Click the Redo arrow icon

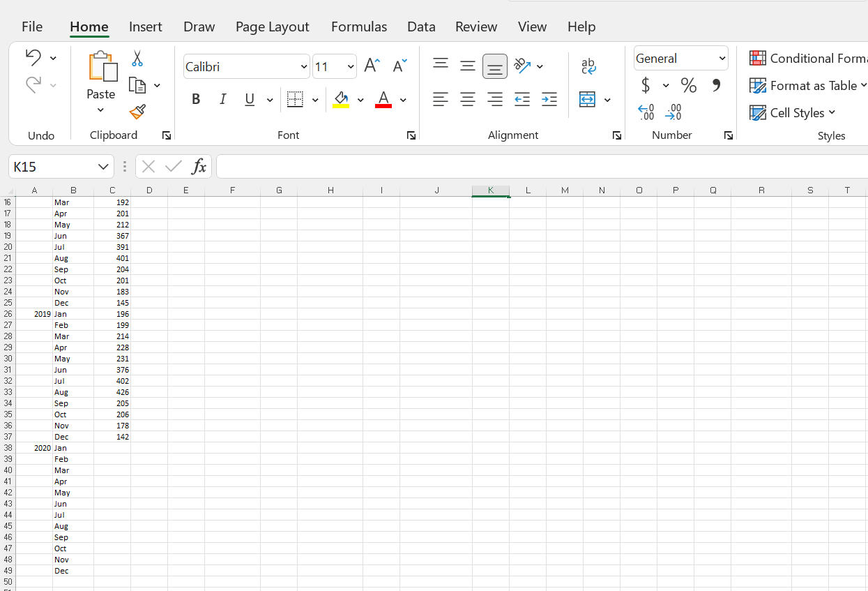tap(33, 85)
